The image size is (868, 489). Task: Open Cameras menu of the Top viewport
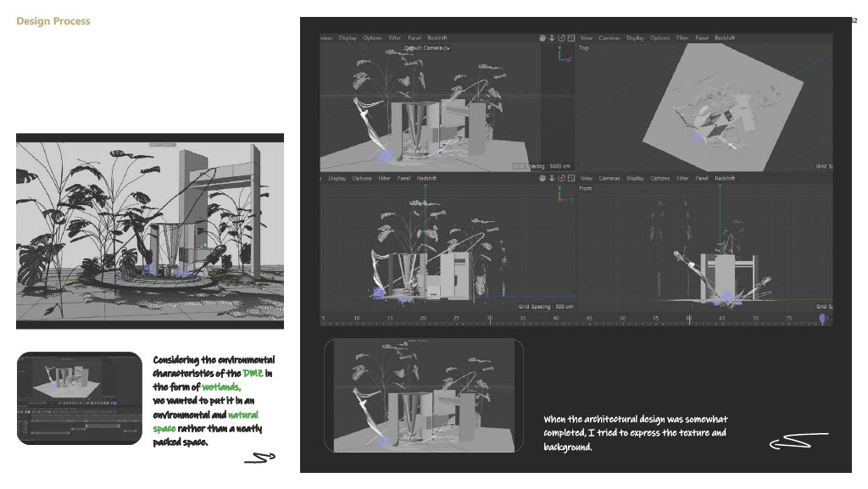click(609, 38)
